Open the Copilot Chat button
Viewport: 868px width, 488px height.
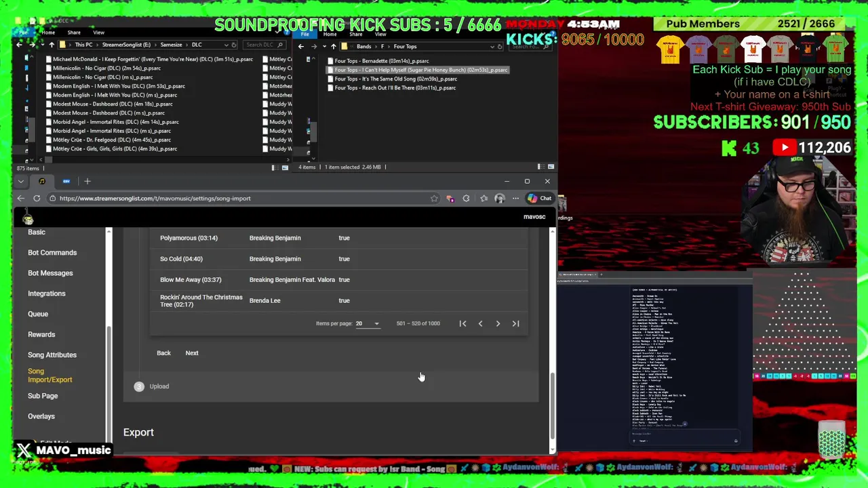540,199
